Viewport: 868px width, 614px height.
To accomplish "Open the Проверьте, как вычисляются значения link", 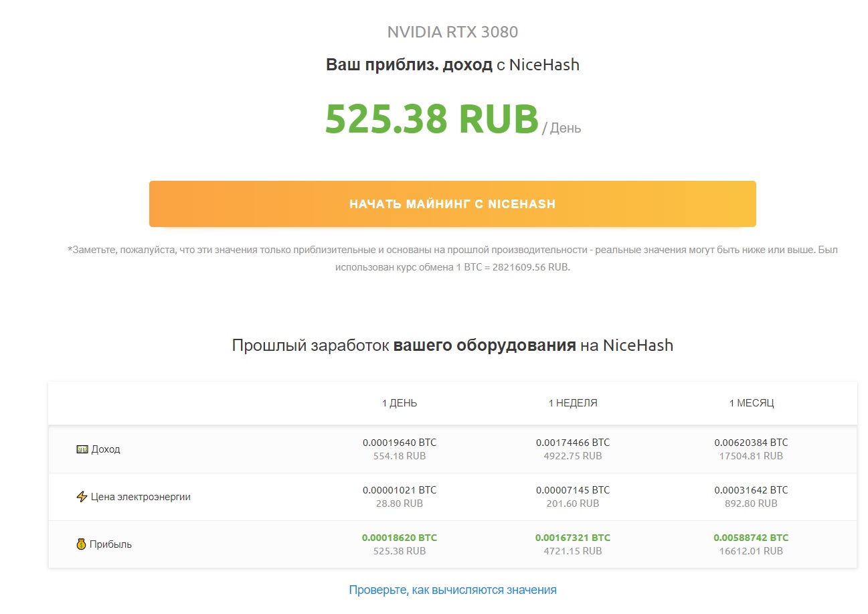I will pyautogui.click(x=452, y=590).
